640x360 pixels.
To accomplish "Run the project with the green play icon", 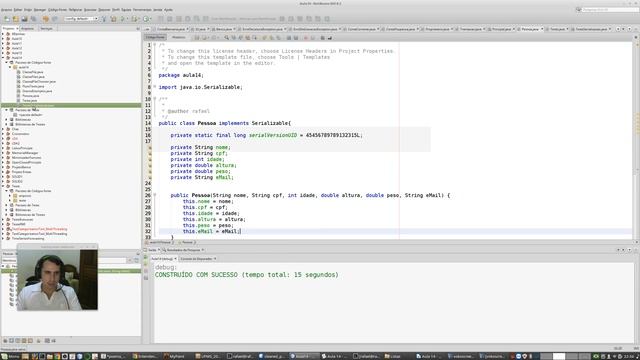I will pyautogui.click(x=123, y=19).
